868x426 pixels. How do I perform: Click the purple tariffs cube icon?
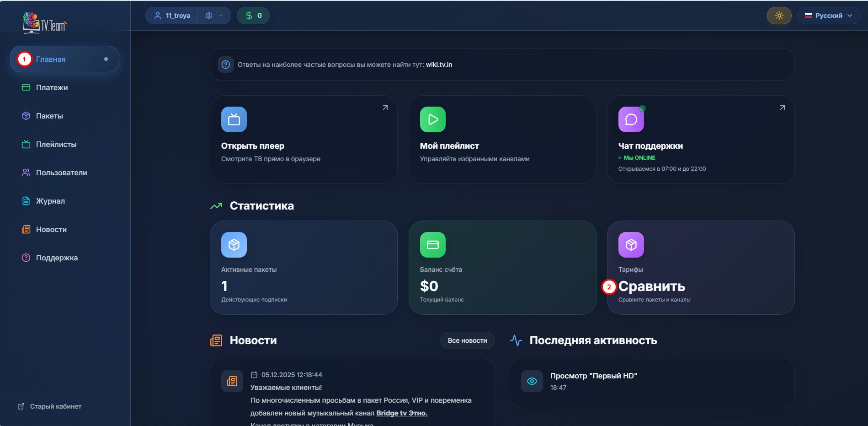tap(631, 245)
